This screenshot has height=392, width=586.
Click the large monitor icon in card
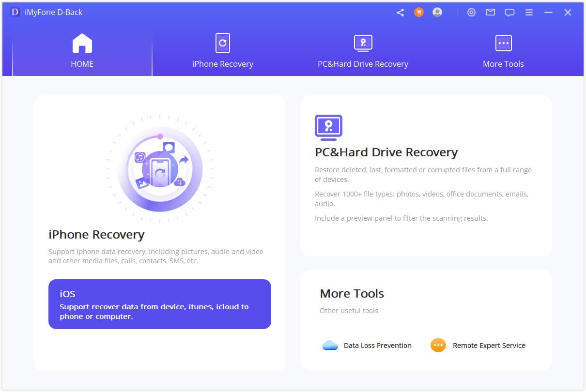click(x=328, y=128)
